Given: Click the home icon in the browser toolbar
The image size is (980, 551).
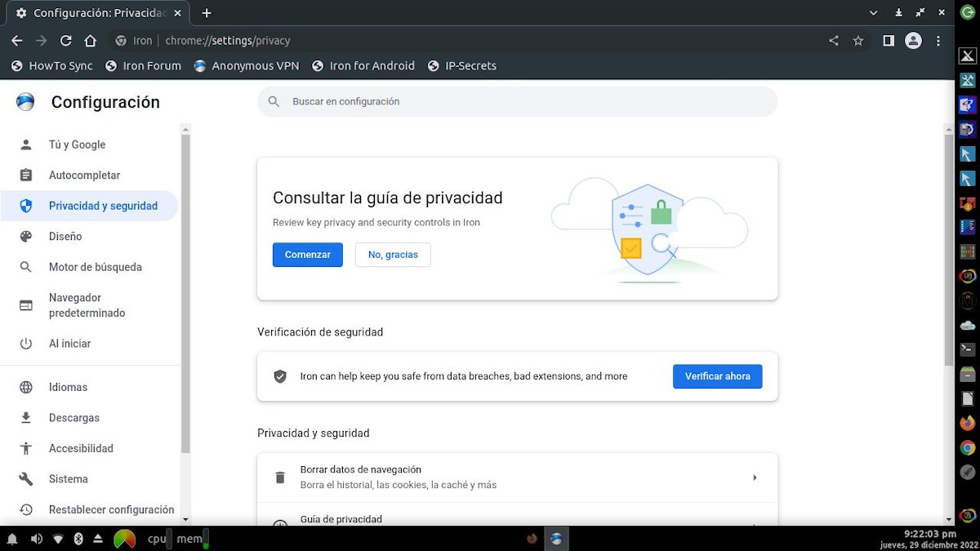Looking at the screenshot, I should click(x=90, y=40).
